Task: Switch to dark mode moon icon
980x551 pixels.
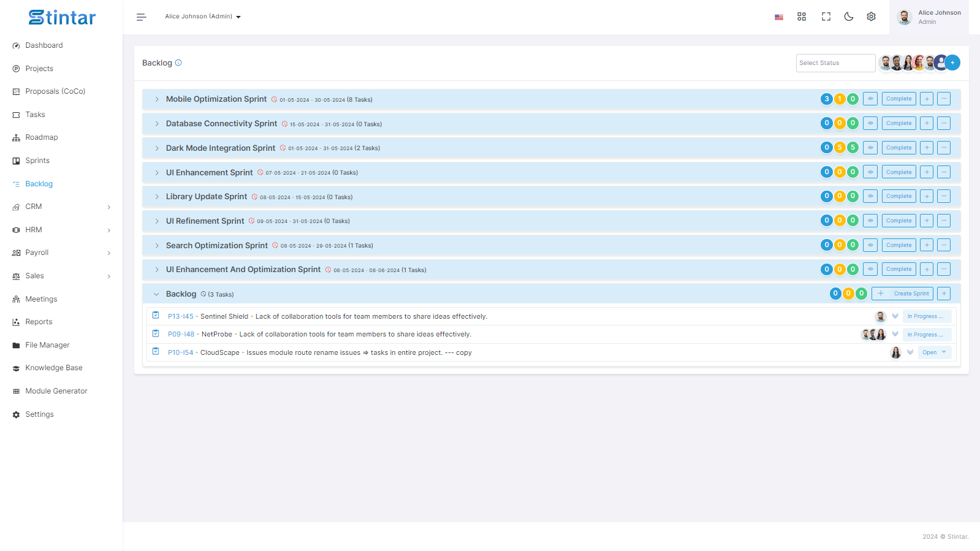Action: (849, 17)
